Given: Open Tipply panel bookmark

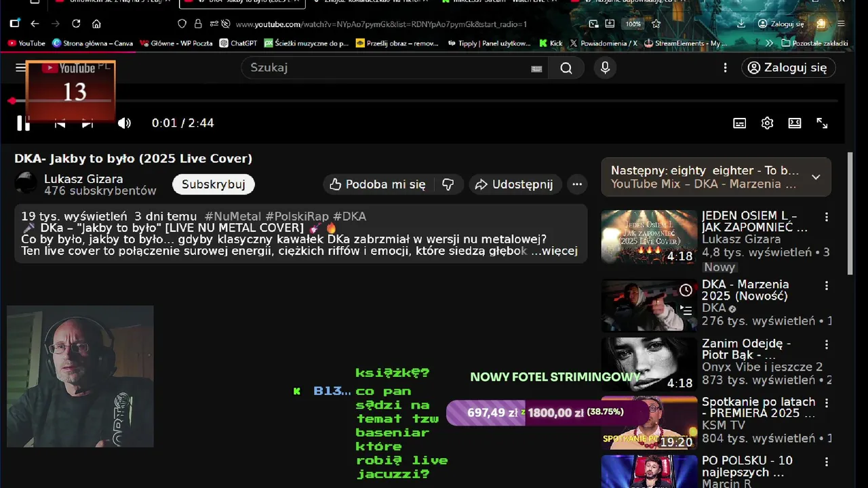Looking at the screenshot, I should [489, 43].
